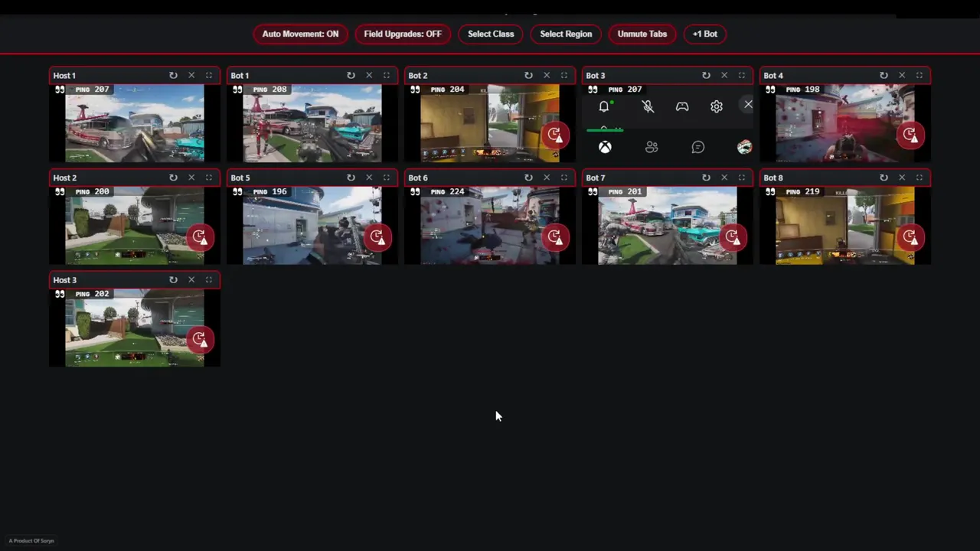This screenshot has width=980, height=551.
Task: Toggle the muted microphone in Bot 3 overlay
Action: click(648, 106)
